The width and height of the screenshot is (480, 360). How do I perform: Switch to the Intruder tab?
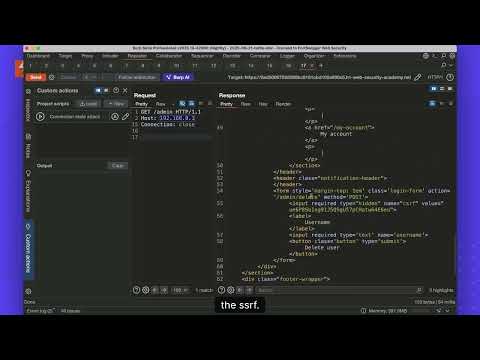tap(110, 56)
